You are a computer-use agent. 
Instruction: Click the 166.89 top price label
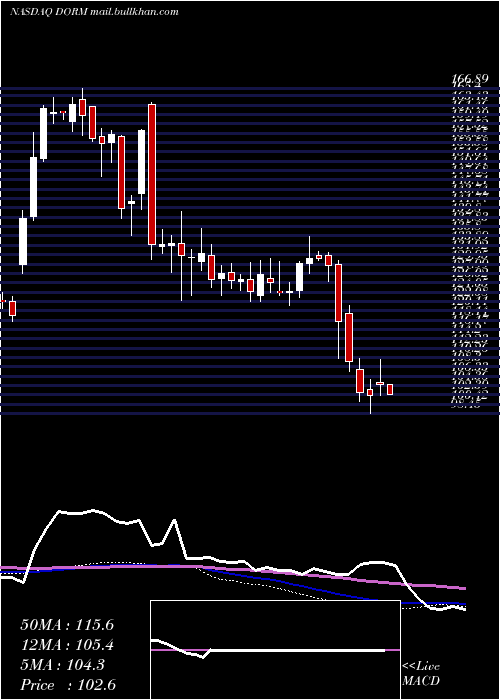pyautogui.click(x=469, y=79)
